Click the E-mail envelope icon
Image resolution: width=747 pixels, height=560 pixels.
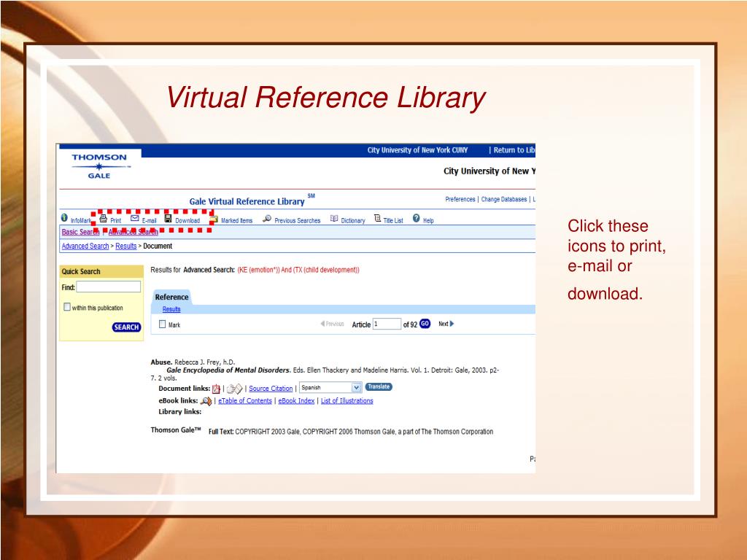(x=135, y=218)
